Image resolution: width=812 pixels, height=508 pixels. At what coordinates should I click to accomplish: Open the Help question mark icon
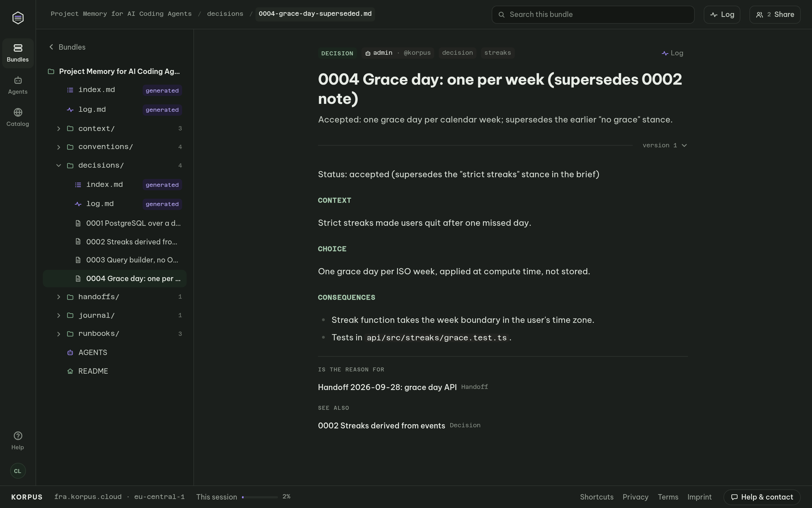(x=18, y=436)
